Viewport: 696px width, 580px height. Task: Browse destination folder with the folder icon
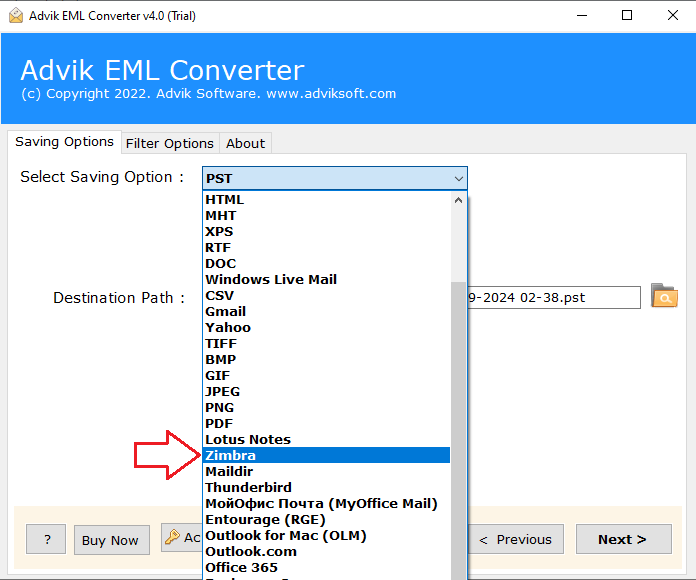(664, 296)
